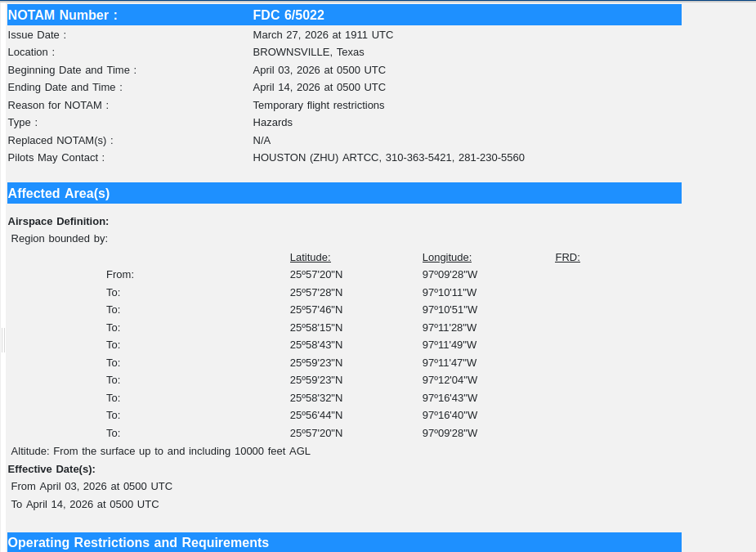This screenshot has height=552, width=756.
Task: Select longitude 97º10'51"W
Action: (x=450, y=310)
